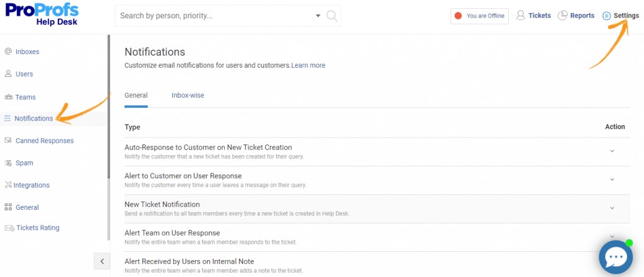644x277 pixels.
Task: Click the Type column header
Action: coord(132,128)
